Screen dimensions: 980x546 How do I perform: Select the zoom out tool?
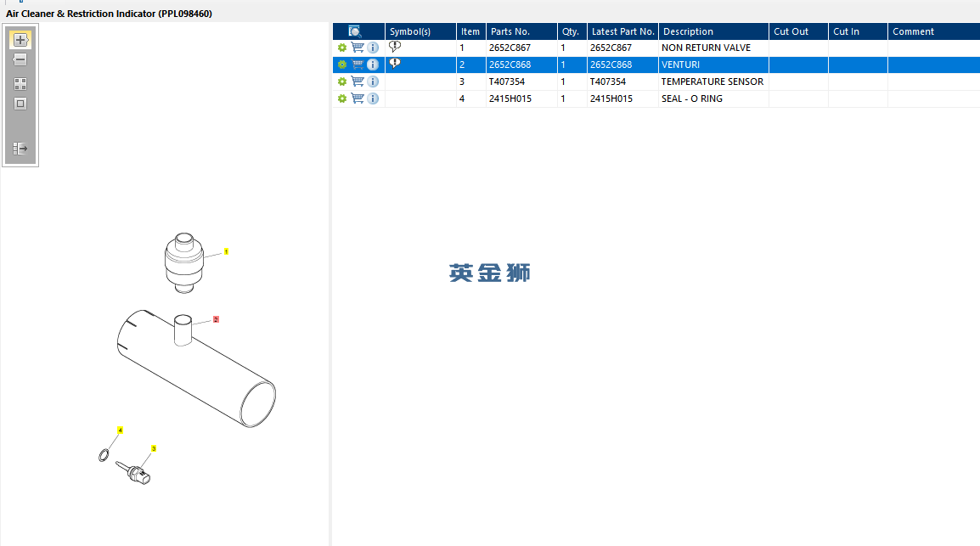tap(20, 60)
